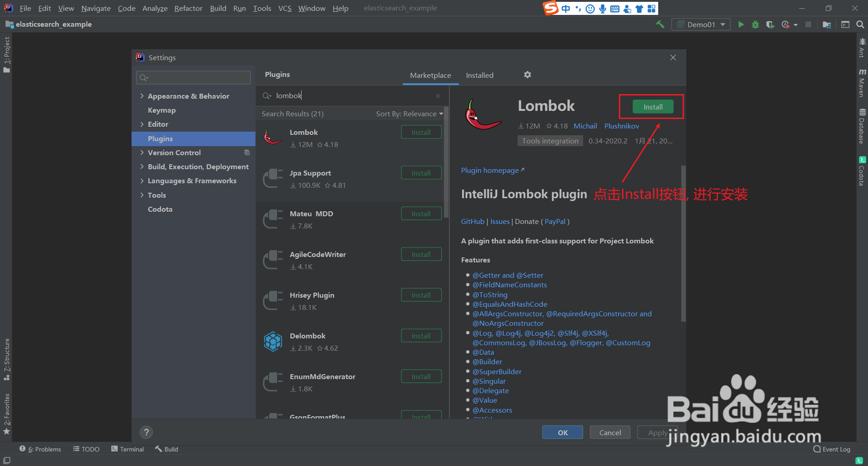868x466 pixels.
Task: Open the Refactor menu
Action: pos(188,8)
